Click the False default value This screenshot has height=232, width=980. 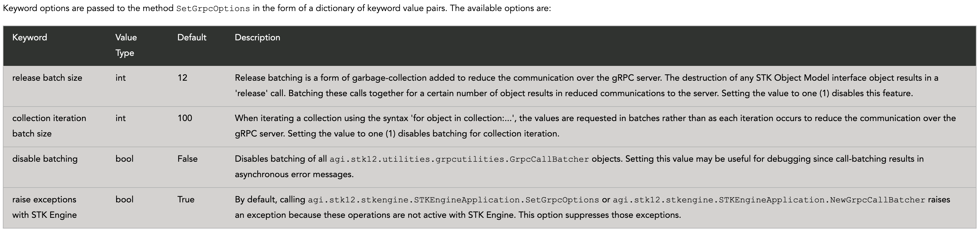point(187,159)
